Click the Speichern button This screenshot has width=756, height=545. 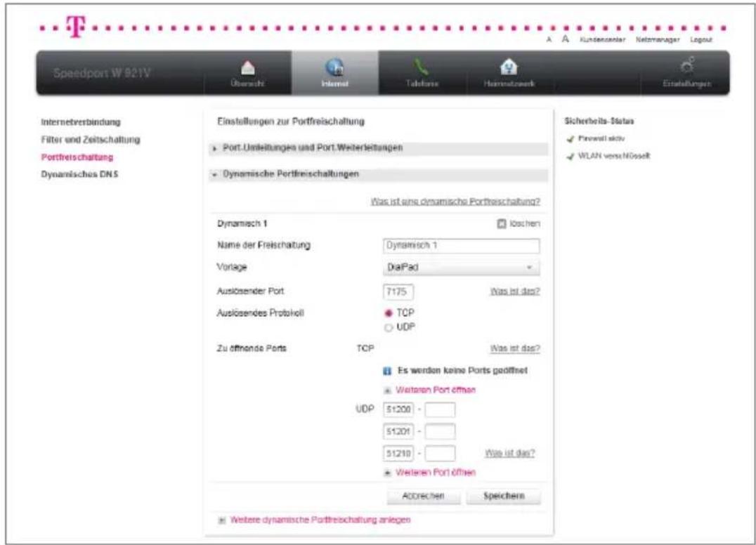click(504, 496)
